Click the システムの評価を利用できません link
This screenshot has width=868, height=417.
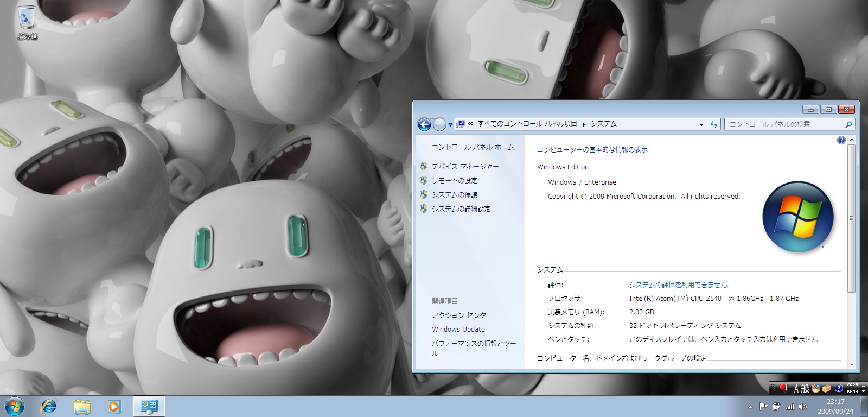(x=679, y=285)
